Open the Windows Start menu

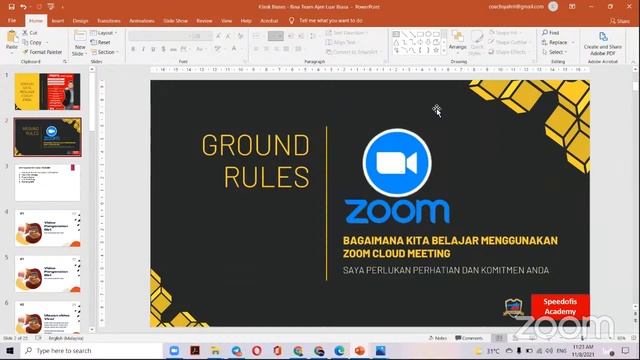[x=10, y=351]
